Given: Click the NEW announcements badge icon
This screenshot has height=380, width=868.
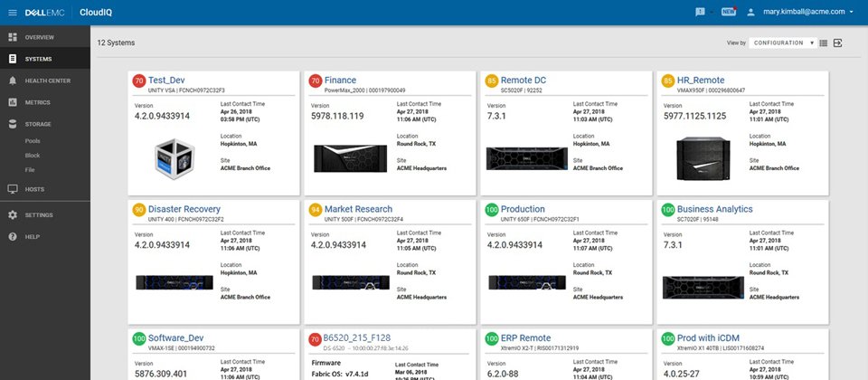Looking at the screenshot, I should [729, 12].
